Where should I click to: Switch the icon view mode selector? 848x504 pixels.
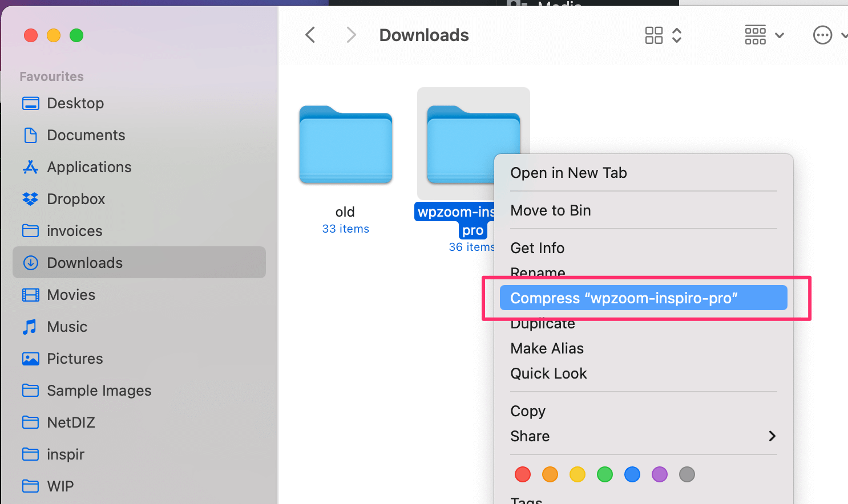663,35
